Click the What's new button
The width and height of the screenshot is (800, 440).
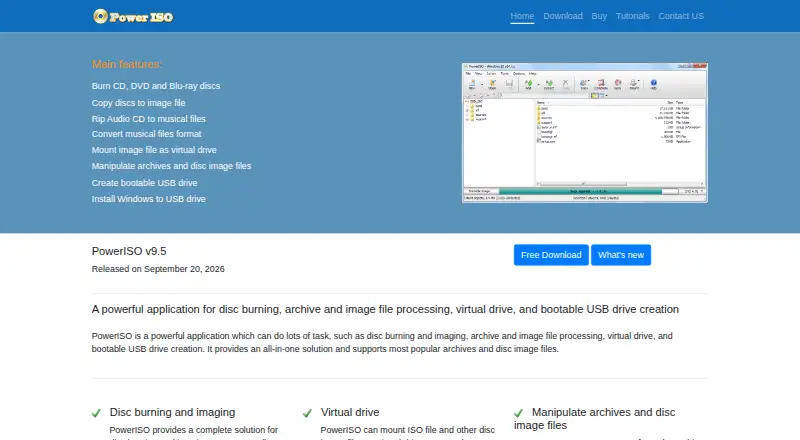tap(621, 255)
